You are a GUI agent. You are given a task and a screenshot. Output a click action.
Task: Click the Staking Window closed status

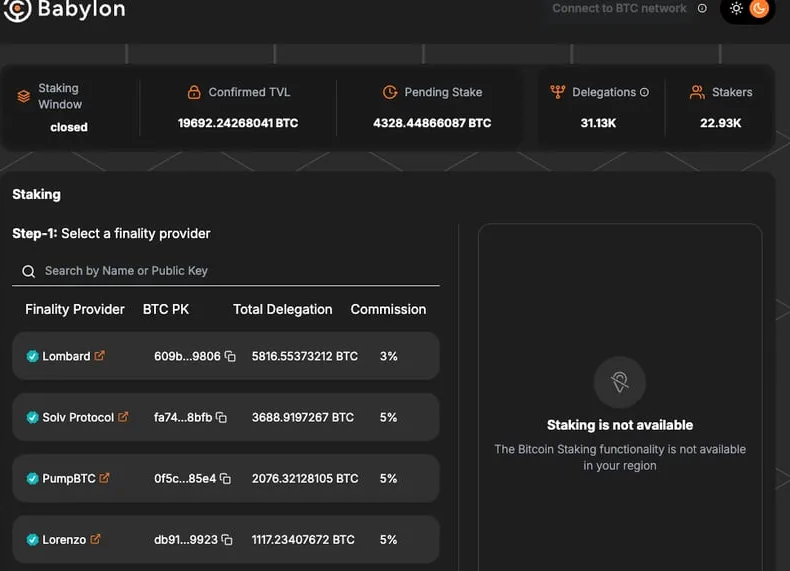click(69, 127)
